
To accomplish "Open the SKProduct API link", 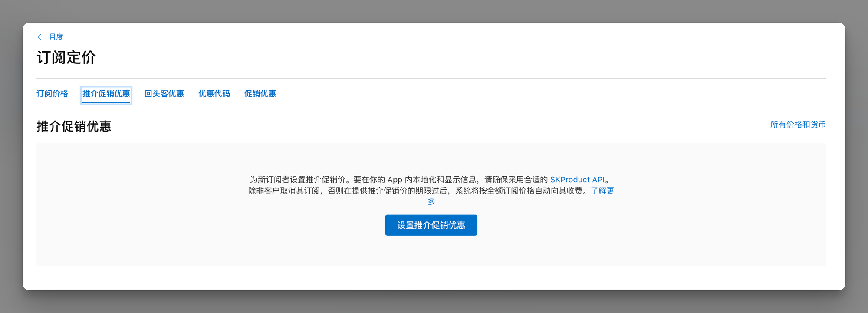I will point(577,180).
